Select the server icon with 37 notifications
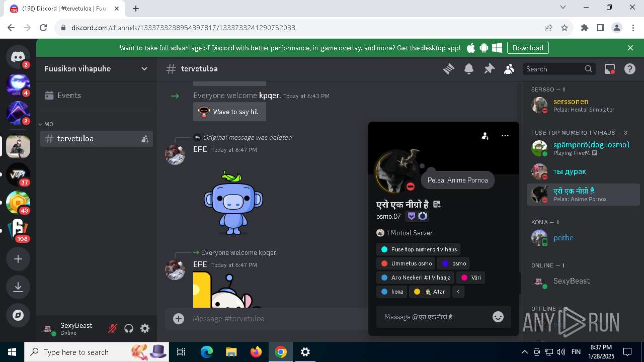The image size is (644, 362). pos(18,174)
